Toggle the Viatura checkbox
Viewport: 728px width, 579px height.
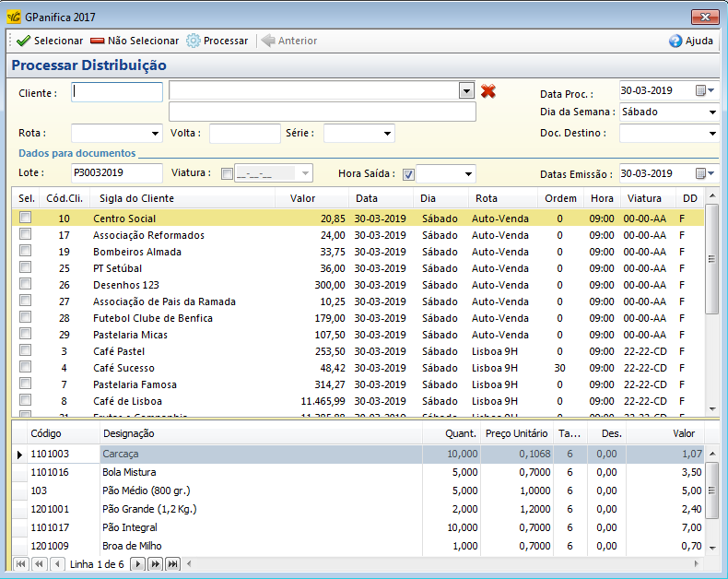point(228,173)
